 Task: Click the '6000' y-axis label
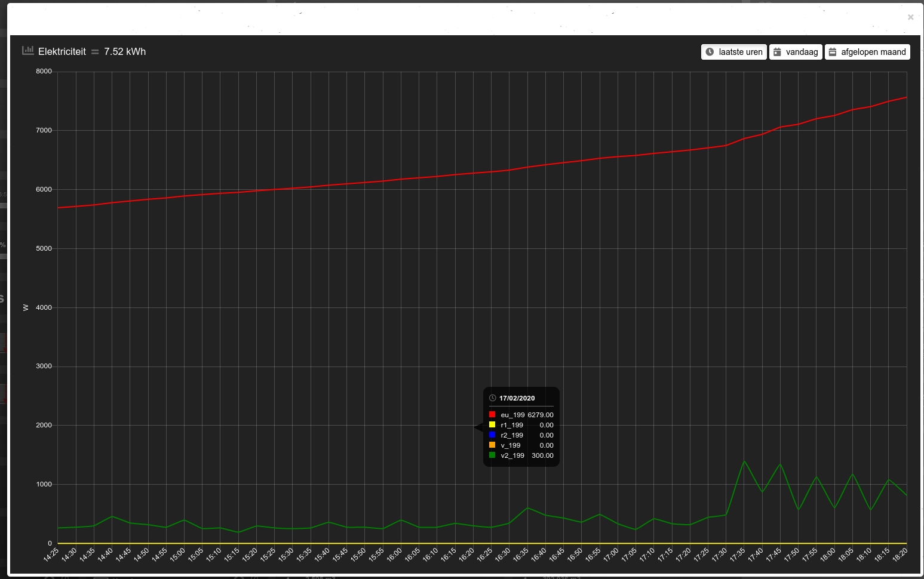point(44,189)
